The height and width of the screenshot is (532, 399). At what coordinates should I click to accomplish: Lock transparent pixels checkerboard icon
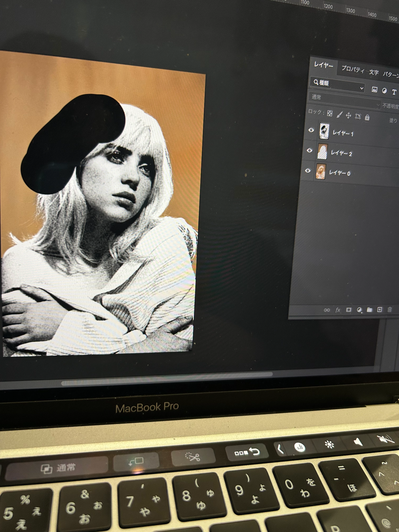330,113
